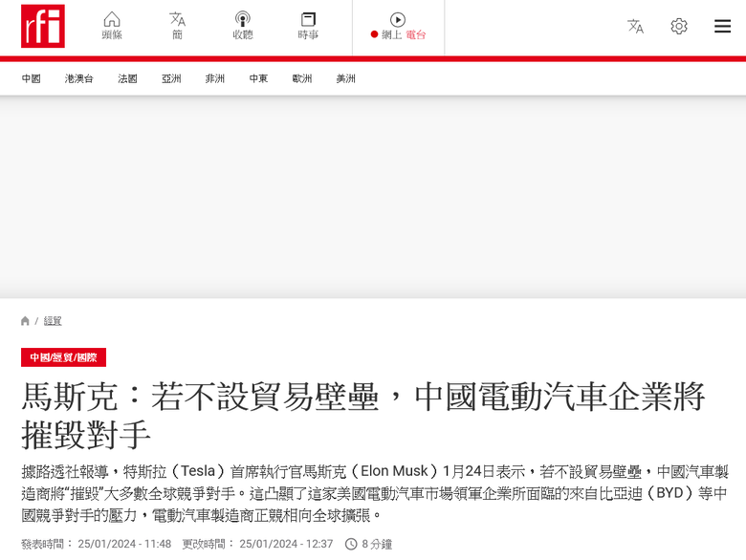Go to the 亞洲 section
746x560 pixels.
point(171,78)
